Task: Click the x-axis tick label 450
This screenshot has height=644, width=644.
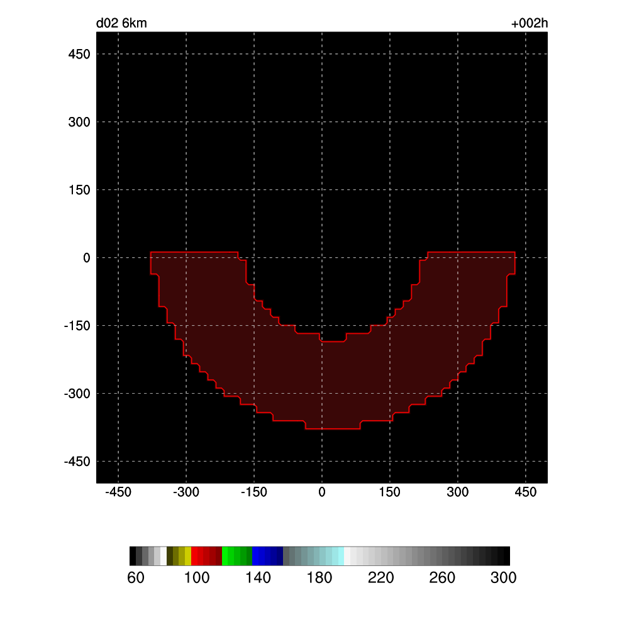Action: click(x=526, y=492)
